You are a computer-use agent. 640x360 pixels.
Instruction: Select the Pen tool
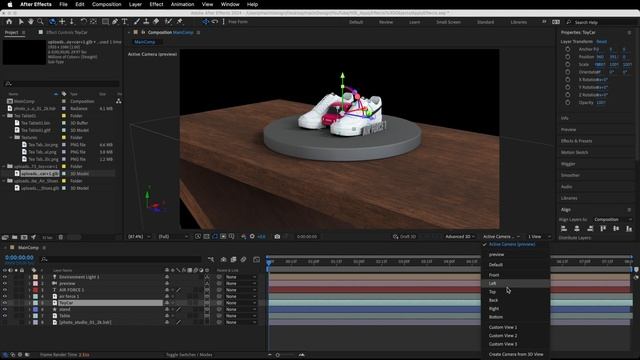coord(115,22)
